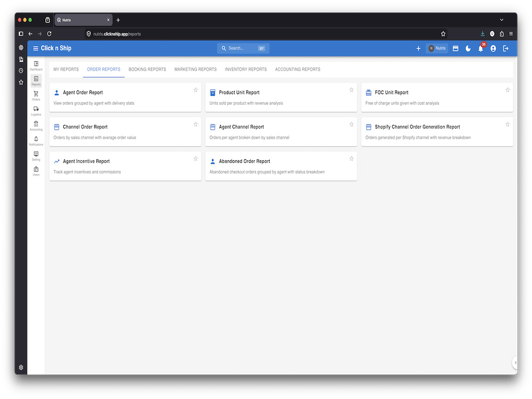Screen dimensions: 532x399
Task: Click the plus create-new icon in header
Action: coord(418,48)
